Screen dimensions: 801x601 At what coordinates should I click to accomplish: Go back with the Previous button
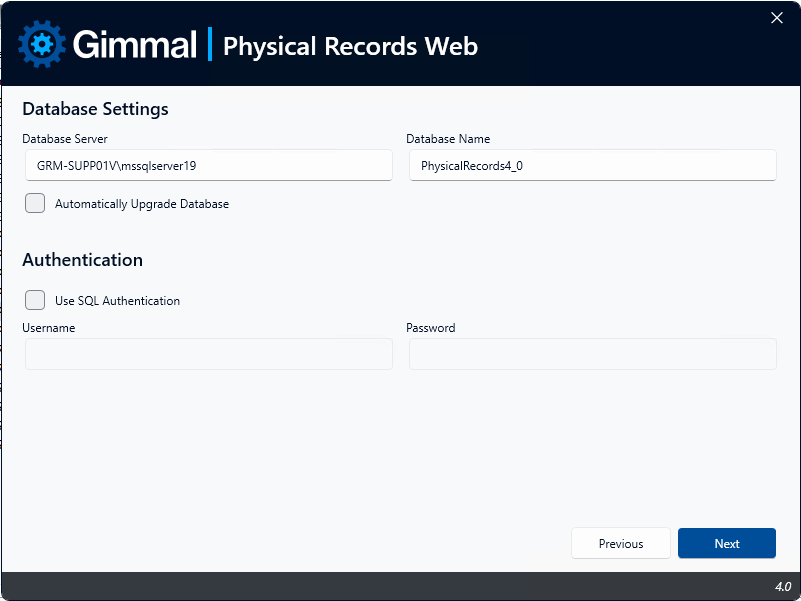click(x=621, y=543)
